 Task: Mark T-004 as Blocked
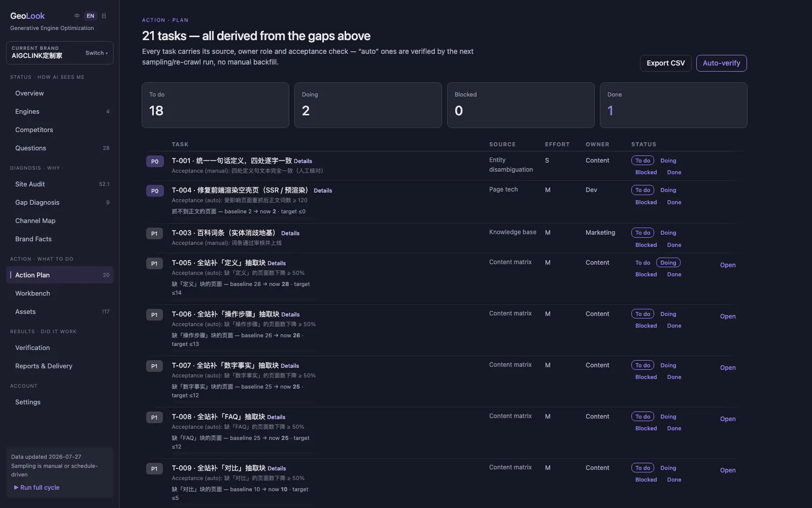tap(646, 202)
